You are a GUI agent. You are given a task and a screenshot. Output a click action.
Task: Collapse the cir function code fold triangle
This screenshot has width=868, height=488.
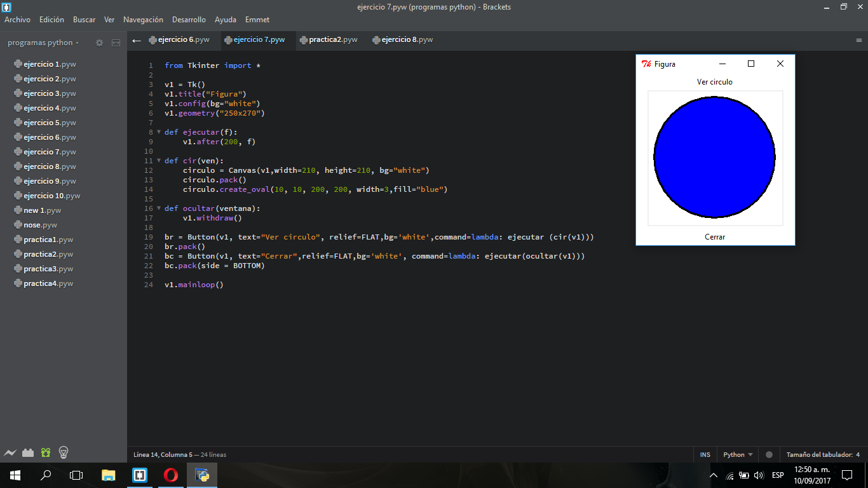(x=158, y=160)
